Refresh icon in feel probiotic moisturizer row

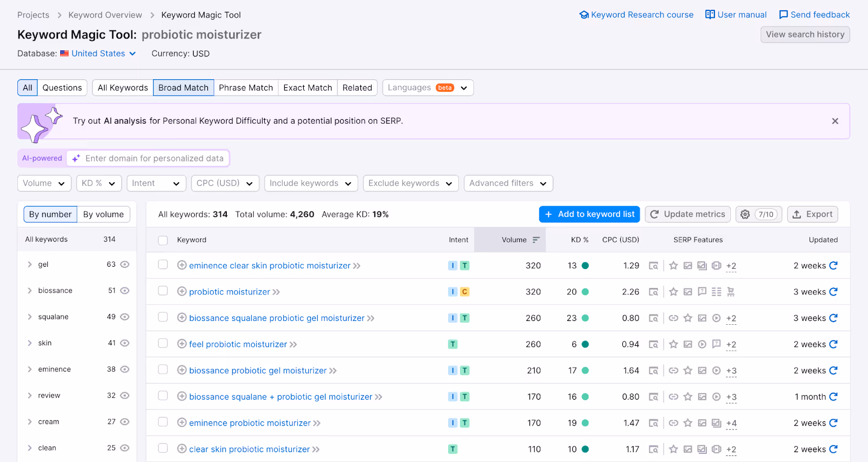(833, 344)
